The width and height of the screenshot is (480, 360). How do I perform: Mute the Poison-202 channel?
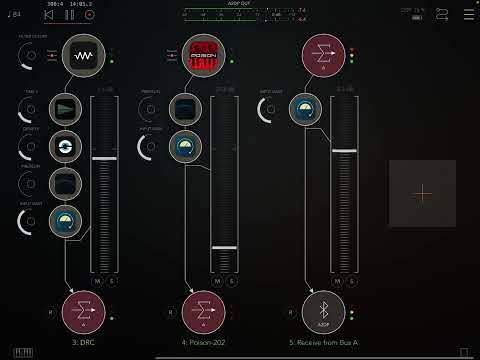tap(217, 282)
